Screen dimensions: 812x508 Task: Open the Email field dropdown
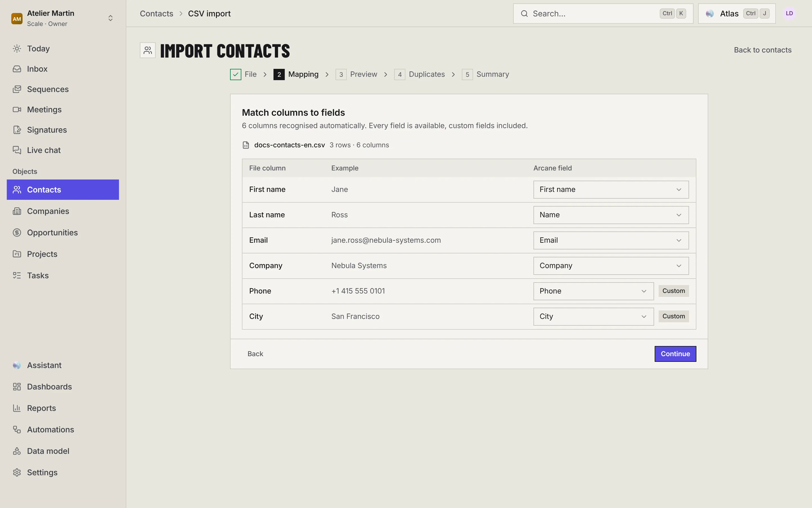point(611,240)
